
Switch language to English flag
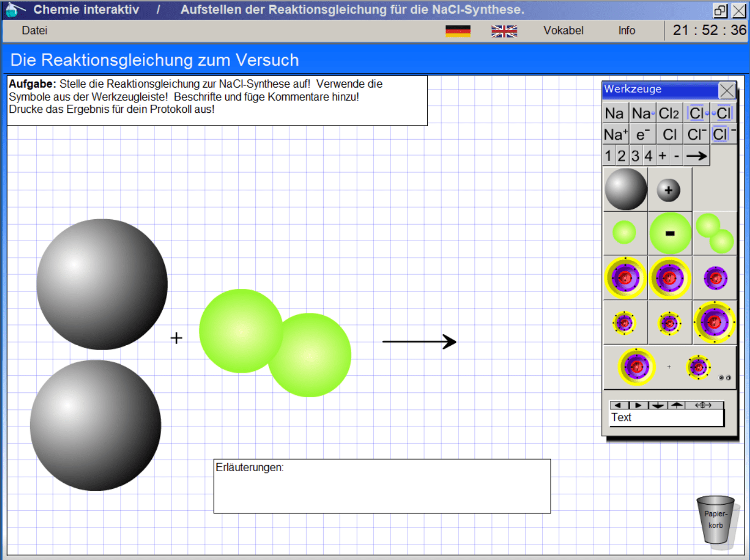504,31
